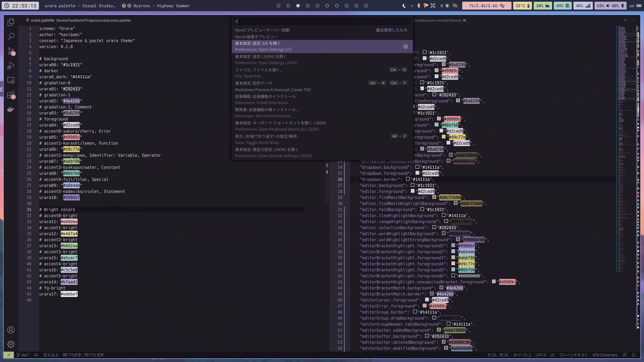
Task: Open the Explorer view in activity bar
Action: pyautogui.click(x=11, y=22)
